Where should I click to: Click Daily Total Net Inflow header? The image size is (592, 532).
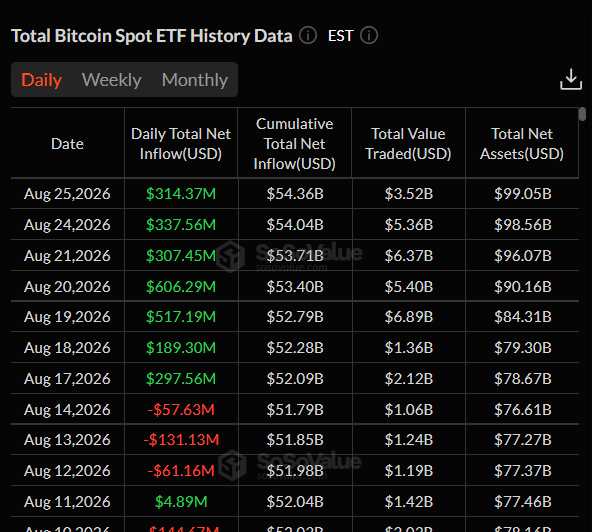tap(181, 143)
